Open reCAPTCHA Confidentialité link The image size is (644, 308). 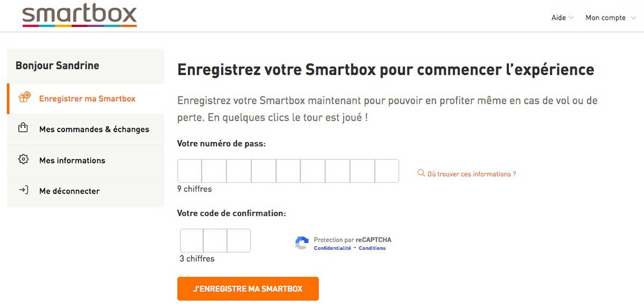point(332,248)
